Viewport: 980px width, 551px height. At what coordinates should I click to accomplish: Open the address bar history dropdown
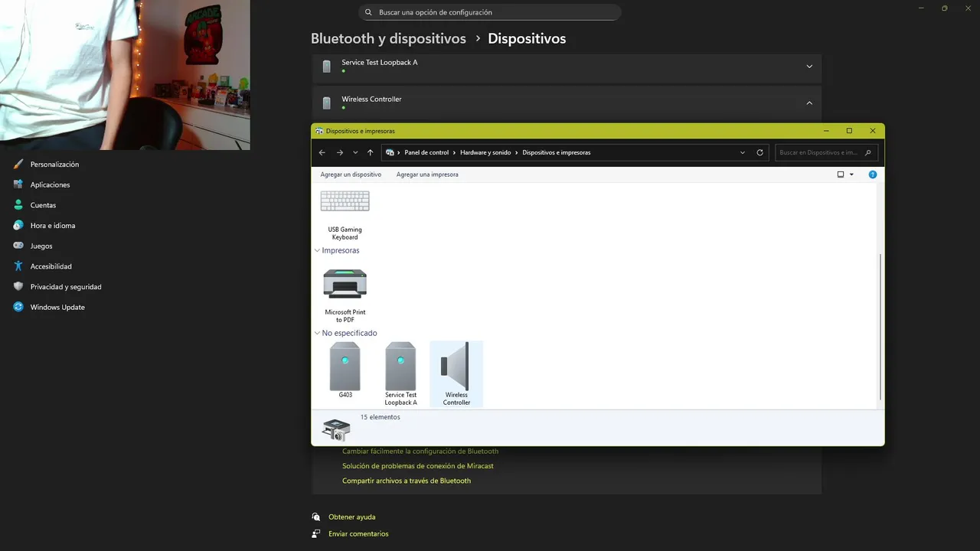click(x=743, y=152)
